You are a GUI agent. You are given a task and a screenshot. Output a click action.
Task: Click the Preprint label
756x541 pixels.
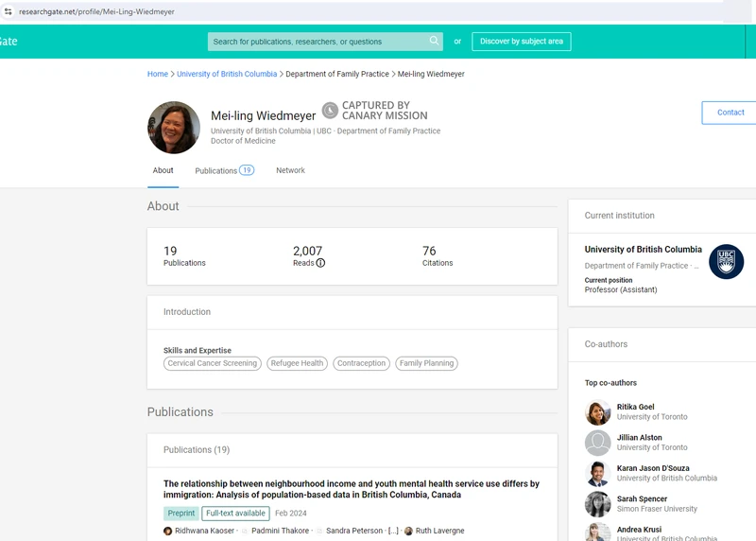click(x=180, y=513)
